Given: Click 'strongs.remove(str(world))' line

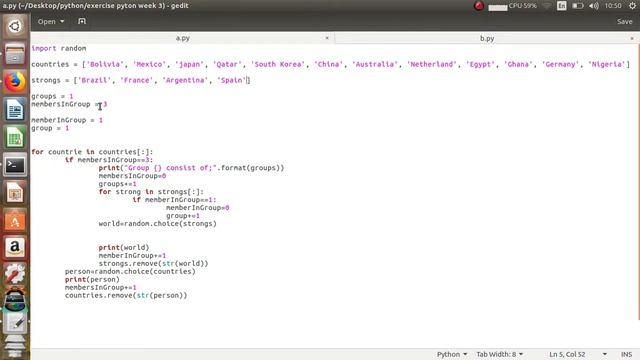Looking at the screenshot, I should click(153, 263).
